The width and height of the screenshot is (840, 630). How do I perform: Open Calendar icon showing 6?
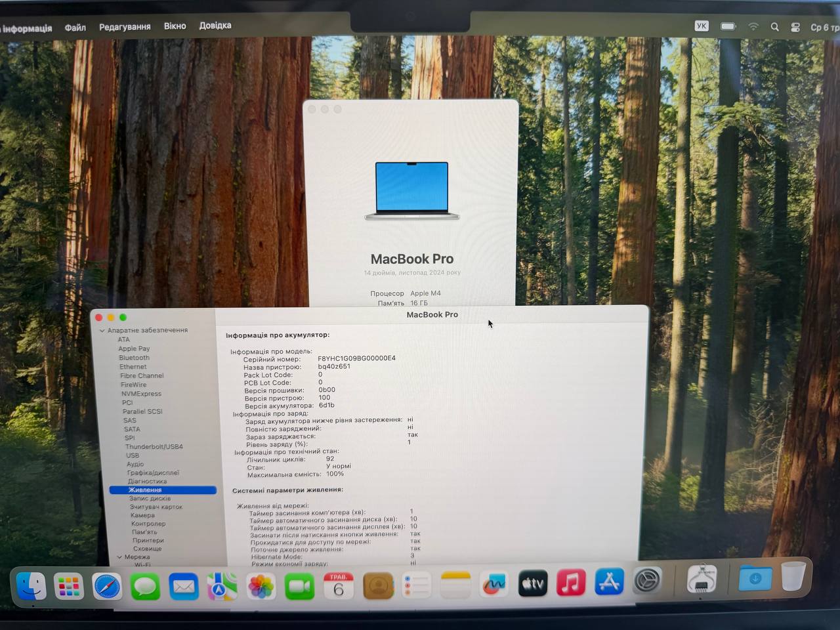pos(338,585)
